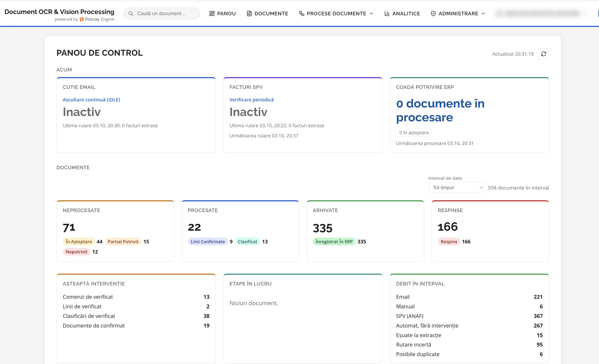
Task: Select the Clasificări de verificat row
Action: tap(136, 316)
